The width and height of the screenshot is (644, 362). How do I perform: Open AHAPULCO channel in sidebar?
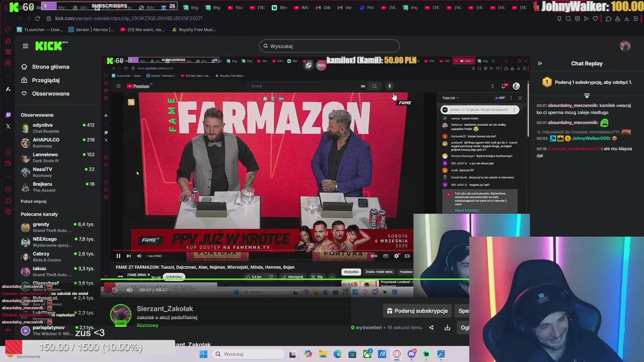click(57, 143)
